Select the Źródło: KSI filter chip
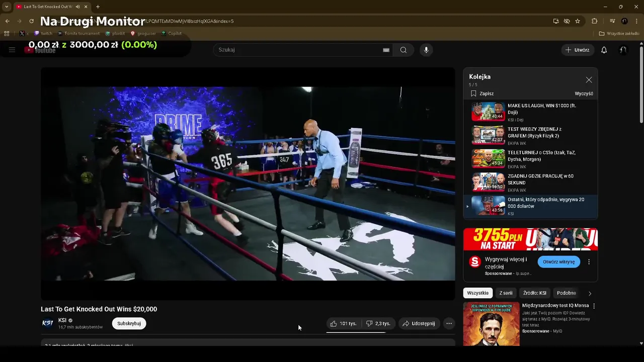644x362 pixels. [535, 293]
